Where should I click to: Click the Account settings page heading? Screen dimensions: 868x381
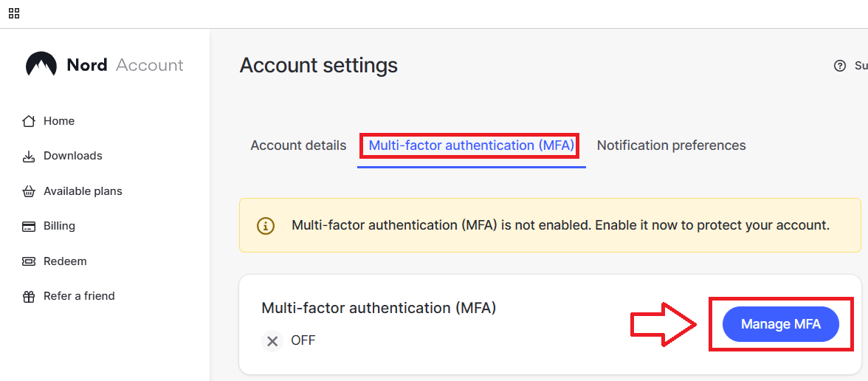pyautogui.click(x=318, y=66)
